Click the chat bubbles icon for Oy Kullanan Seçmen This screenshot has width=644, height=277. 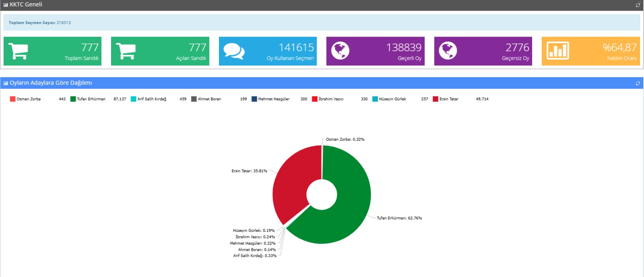234,51
